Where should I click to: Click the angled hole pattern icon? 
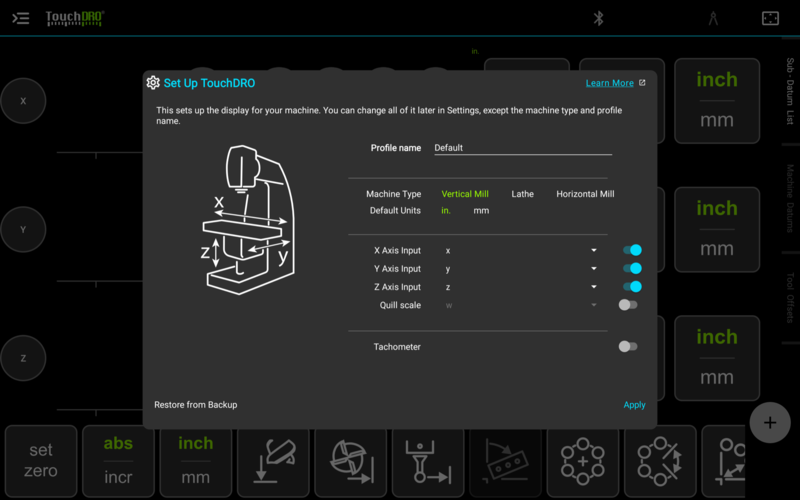506,461
